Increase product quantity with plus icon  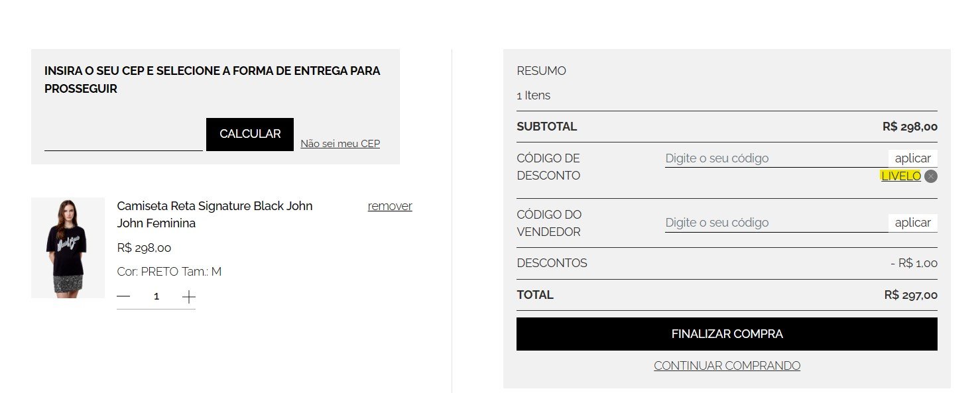[x=189, y=296]
